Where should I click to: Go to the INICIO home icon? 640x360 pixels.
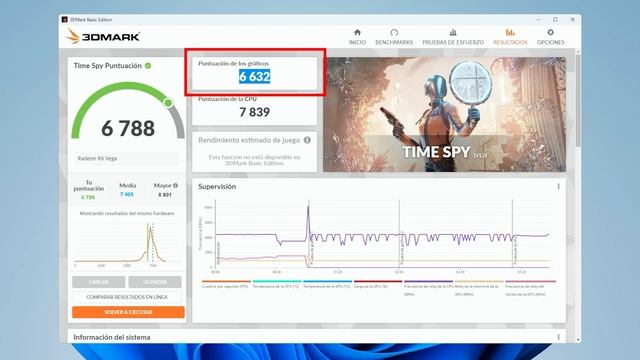(357, 33)
